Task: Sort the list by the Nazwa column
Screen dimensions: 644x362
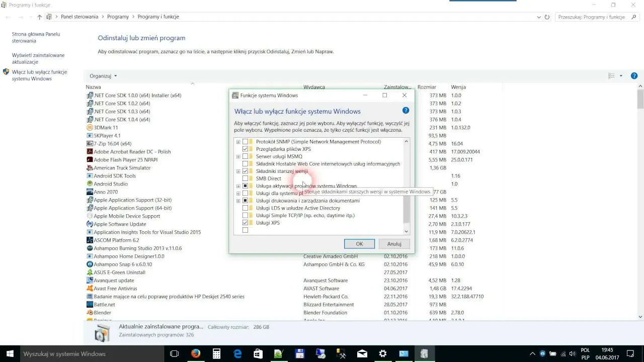Action: 94,87
